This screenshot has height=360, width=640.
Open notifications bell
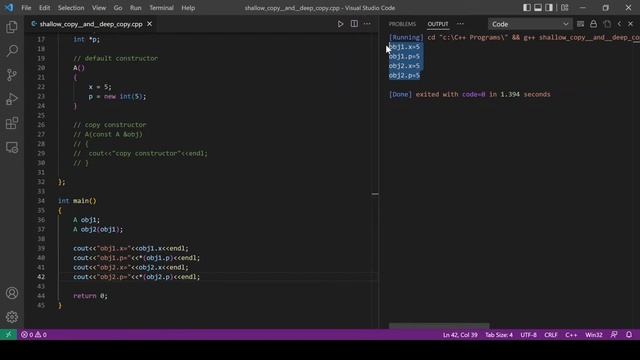click(x=629, y=335)
